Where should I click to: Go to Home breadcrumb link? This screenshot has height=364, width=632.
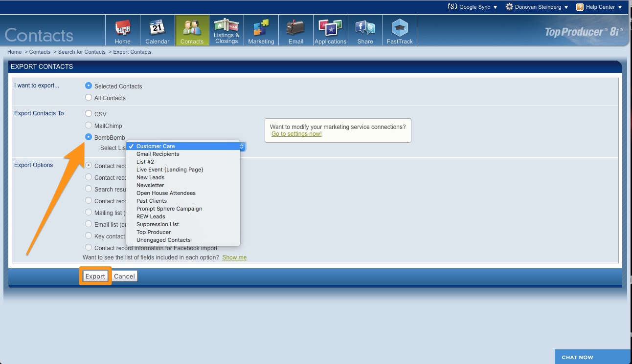[x=14, y=52]
